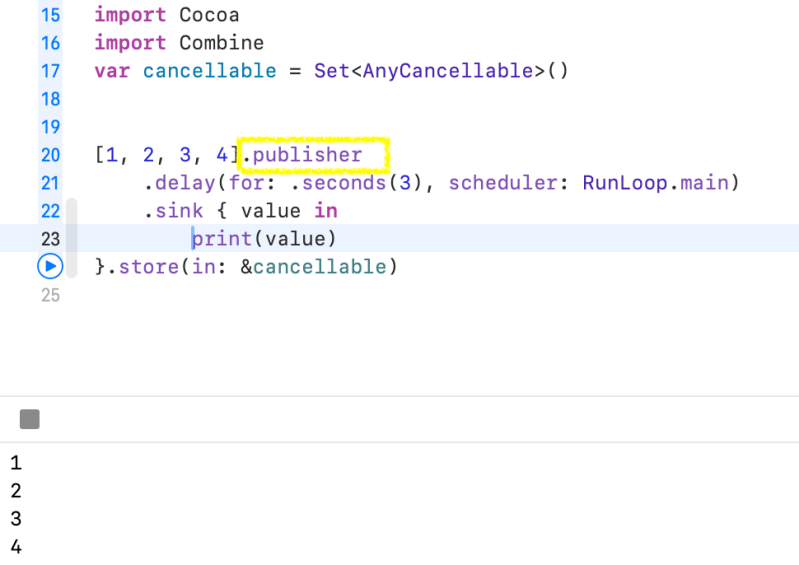Screen dimensions: 799x565
Task: Click line number 23 in the gutter
Action: tap(49, 239)
